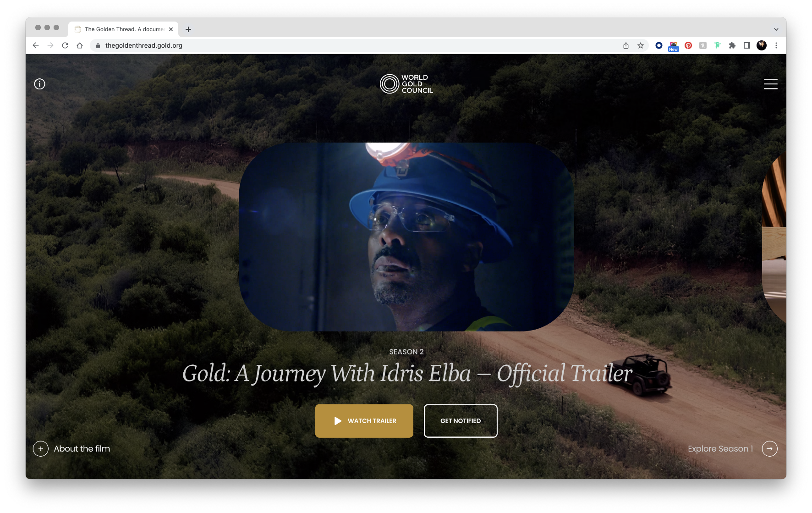Reload the current page
812x513 pixels.
coord(65,45)
